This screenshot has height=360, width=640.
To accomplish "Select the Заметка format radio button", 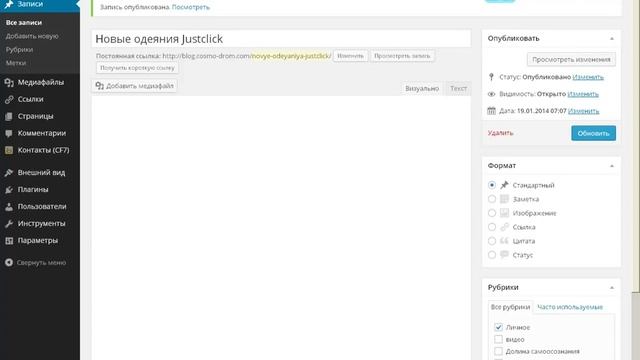I will [x=492, y=199].
